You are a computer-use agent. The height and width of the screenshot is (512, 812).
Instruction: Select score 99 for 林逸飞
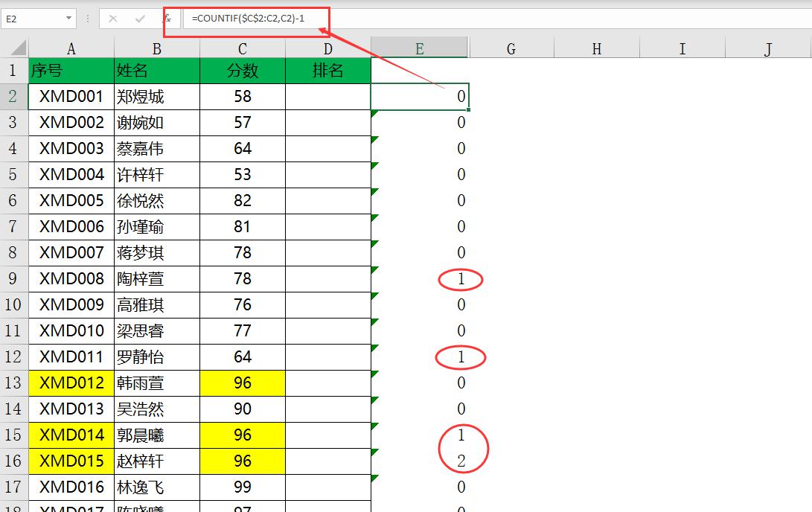click(x=243, y=487)
